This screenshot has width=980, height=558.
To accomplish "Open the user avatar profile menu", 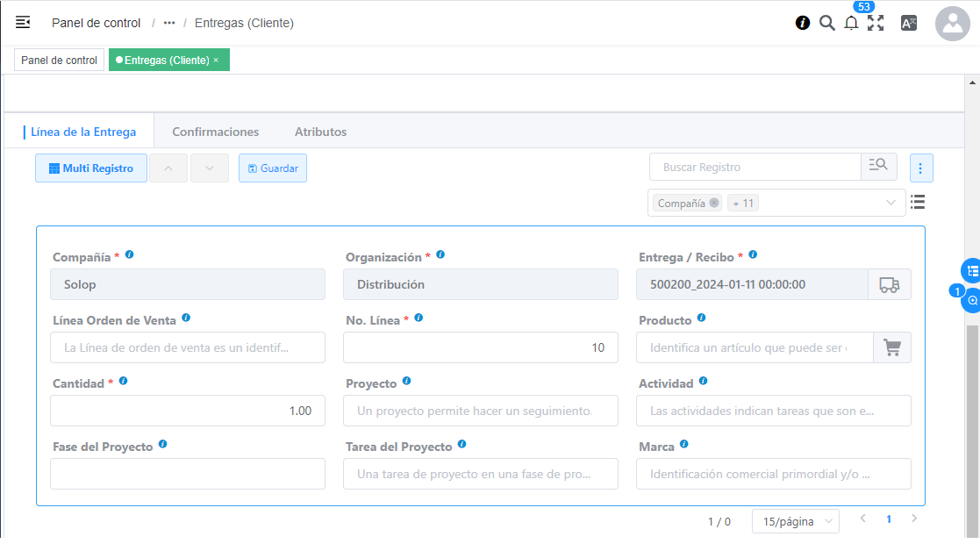I will pos(952,24).
